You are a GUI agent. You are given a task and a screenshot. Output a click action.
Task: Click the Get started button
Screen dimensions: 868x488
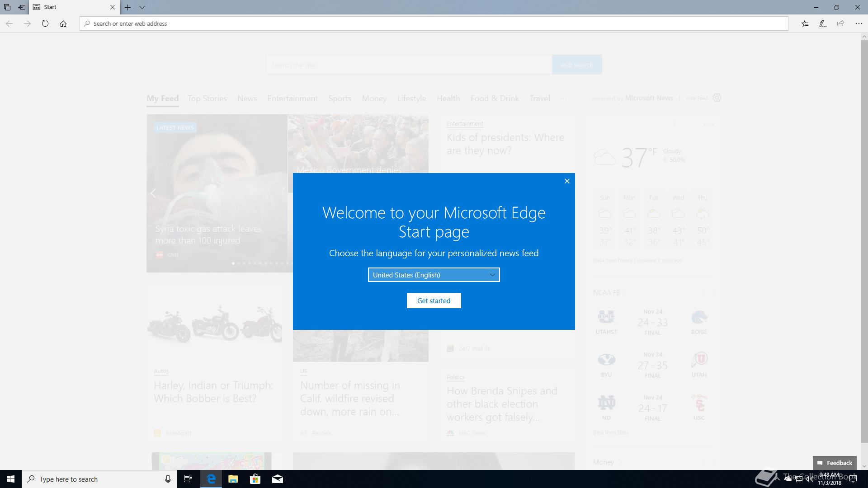[x=434, y=300]
